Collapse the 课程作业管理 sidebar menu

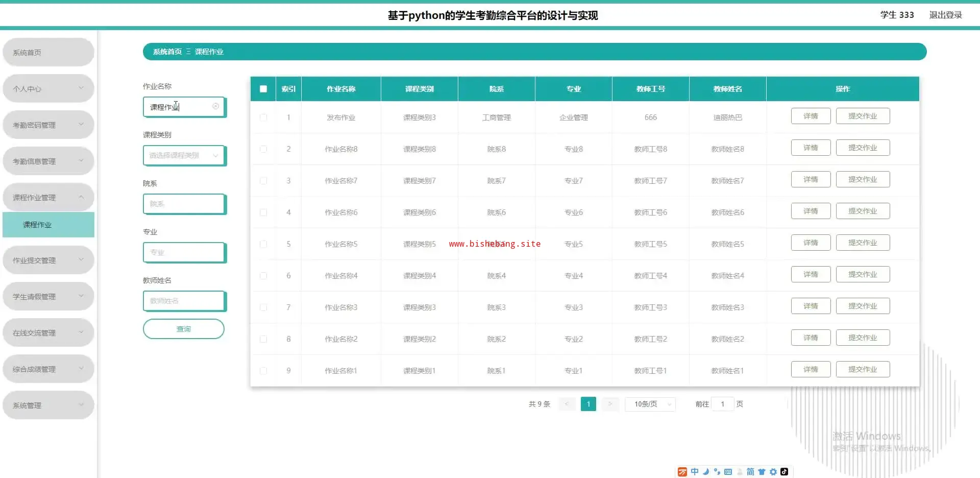48,197
